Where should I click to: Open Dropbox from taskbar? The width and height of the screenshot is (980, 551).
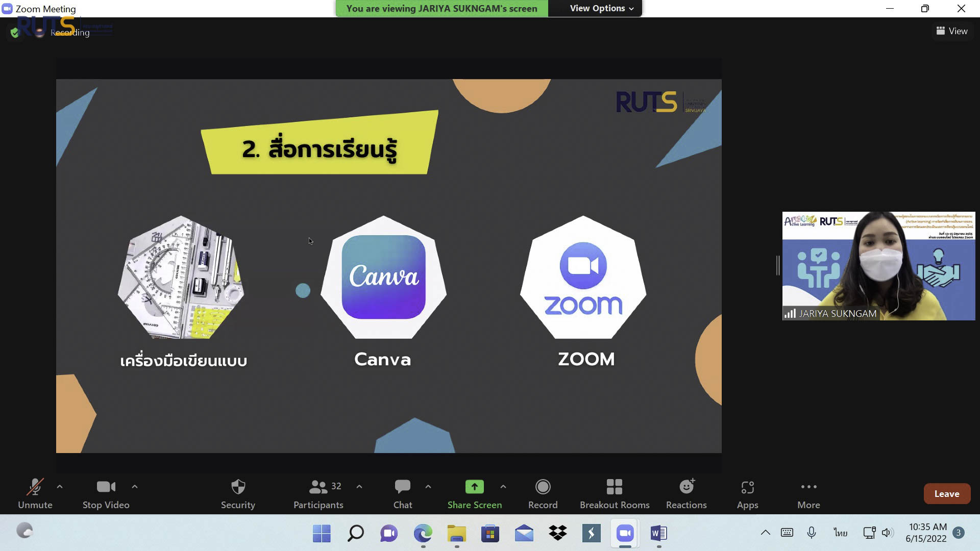(x=557, y=533)
